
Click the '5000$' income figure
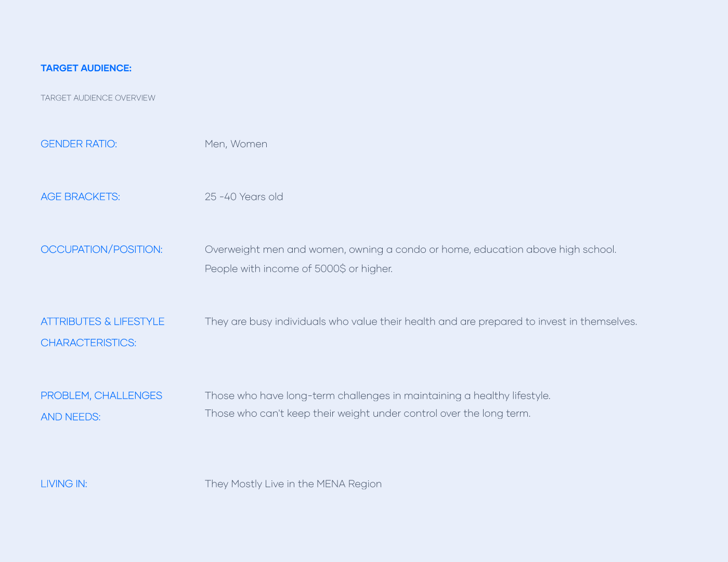click(x=330, y=269)
